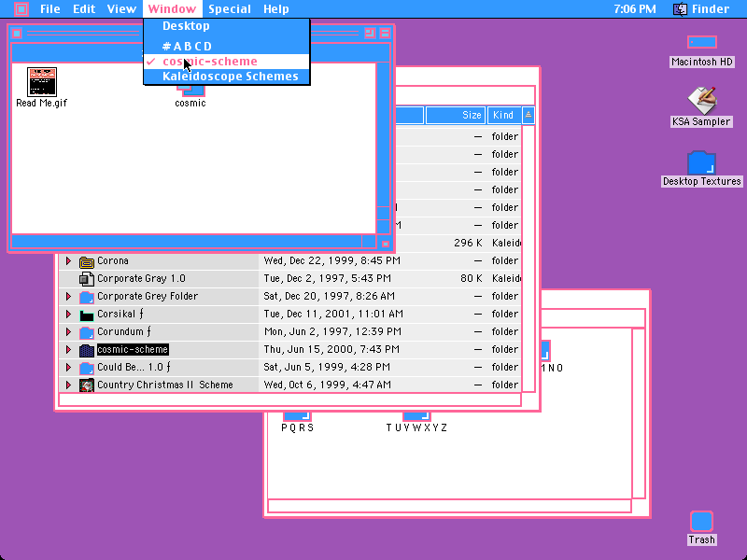The height and width of the screenshot is (560, 747).
Task: Expand the Could Be... 1.0 ƒ folder
Action: [68, 367]
